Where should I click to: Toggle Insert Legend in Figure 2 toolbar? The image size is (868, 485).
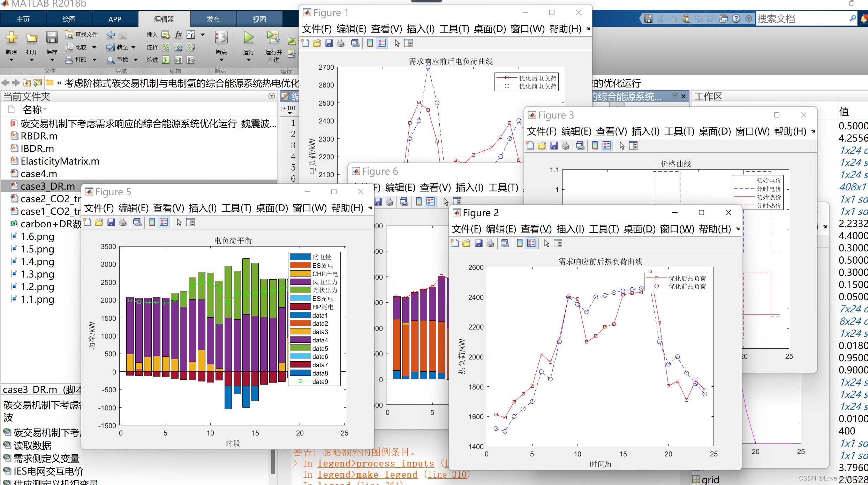pyautogui.click(x=531, y=243)
